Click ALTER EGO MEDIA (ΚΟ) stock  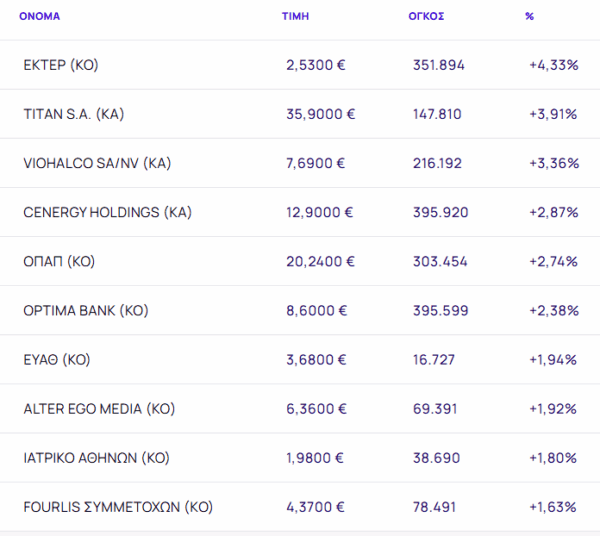pyautogui.click(x=99, y=408)
